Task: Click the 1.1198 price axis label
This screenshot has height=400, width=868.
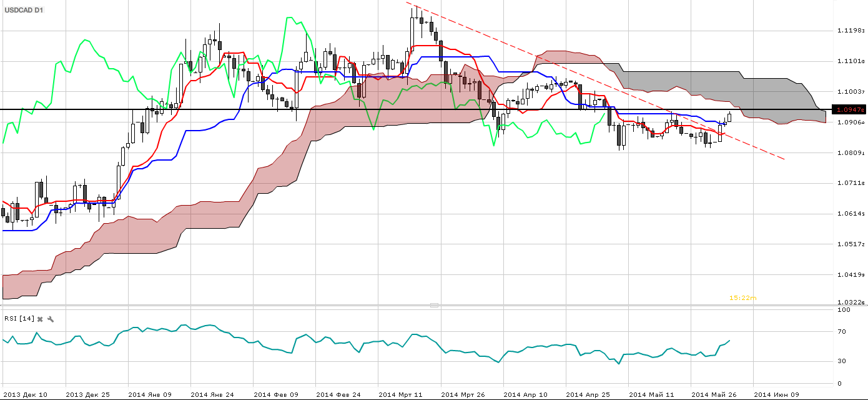Action: pyautogui.click(x=850, y=31)
